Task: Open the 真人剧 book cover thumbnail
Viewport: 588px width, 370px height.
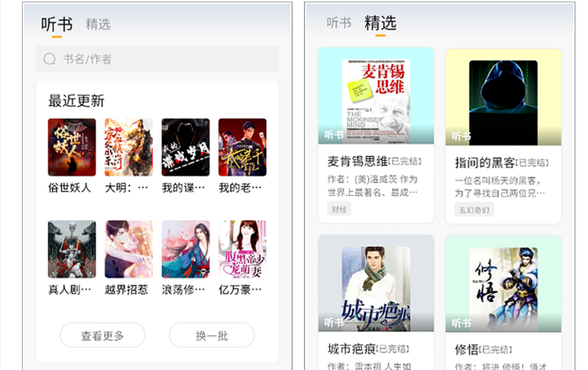Action: pyautogui.click(x=72, y=249)
